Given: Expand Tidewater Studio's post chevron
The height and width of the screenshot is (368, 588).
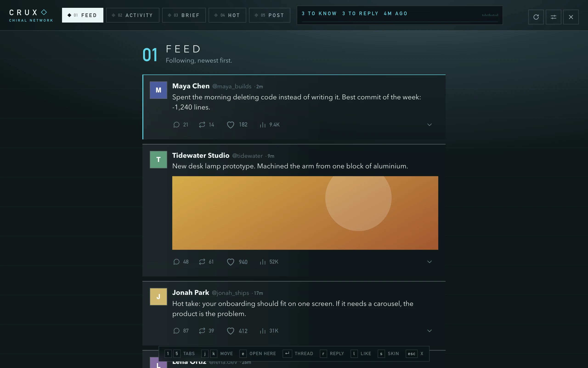Looking at the screenshot, I should (429, 262).
